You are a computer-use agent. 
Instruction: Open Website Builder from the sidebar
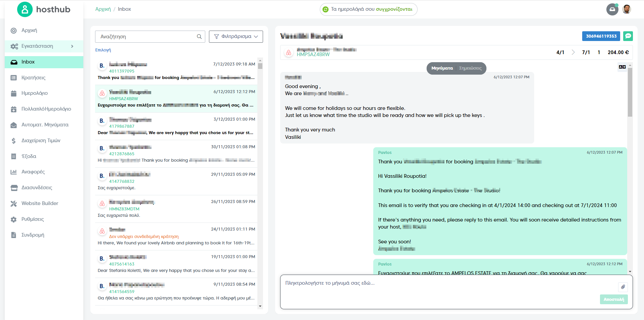pos(40,203)
